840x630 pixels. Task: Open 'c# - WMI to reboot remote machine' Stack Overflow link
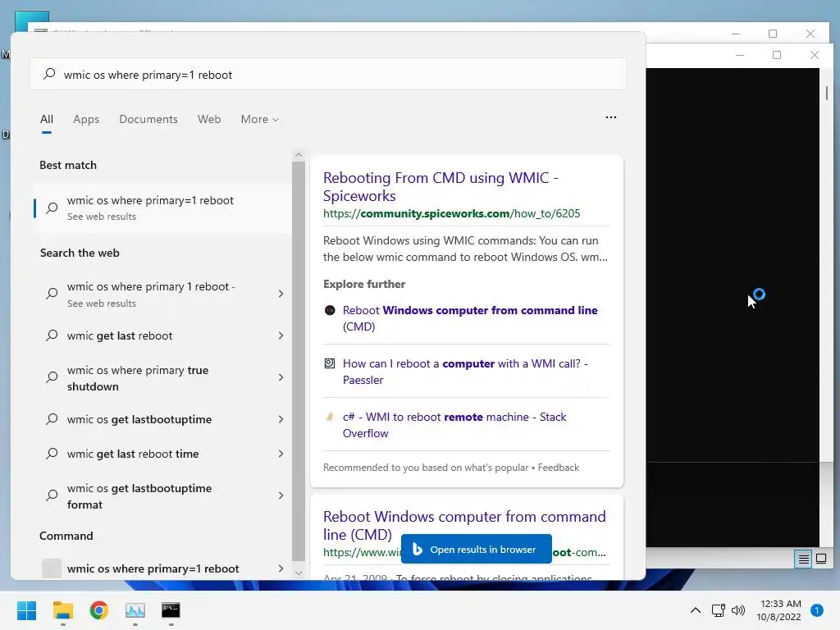tap(454, 425)
